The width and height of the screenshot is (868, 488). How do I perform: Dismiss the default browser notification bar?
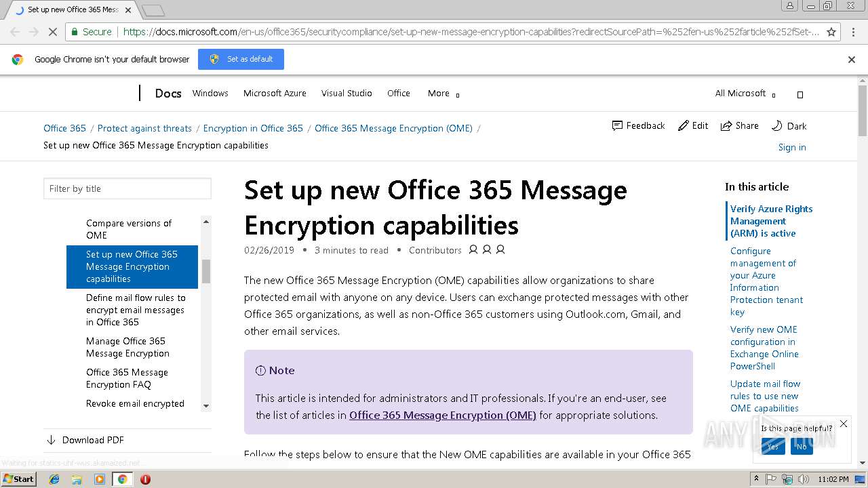[852, 60]
